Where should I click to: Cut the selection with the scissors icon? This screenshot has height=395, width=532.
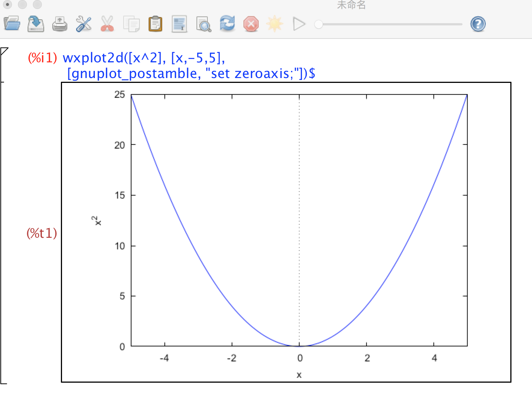coord(107,24)
